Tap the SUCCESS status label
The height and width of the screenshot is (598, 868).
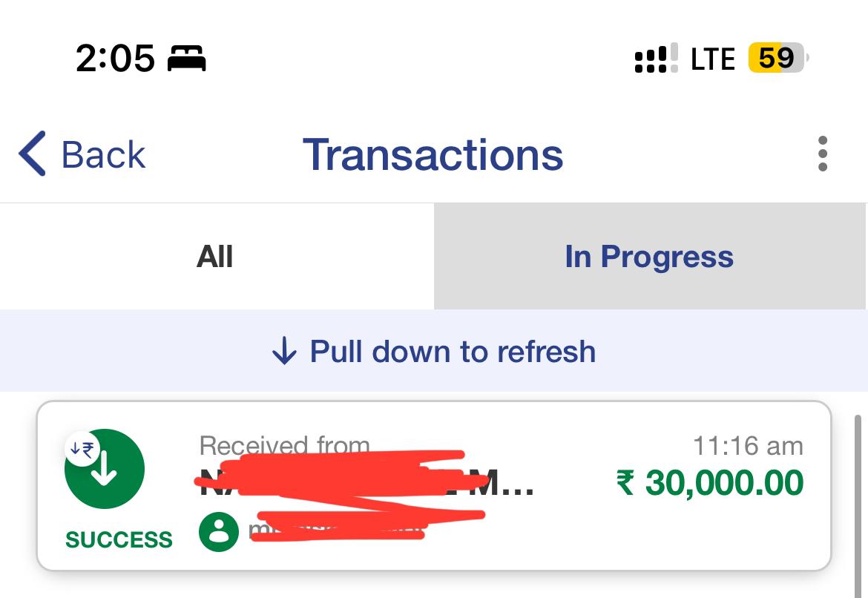119,539
